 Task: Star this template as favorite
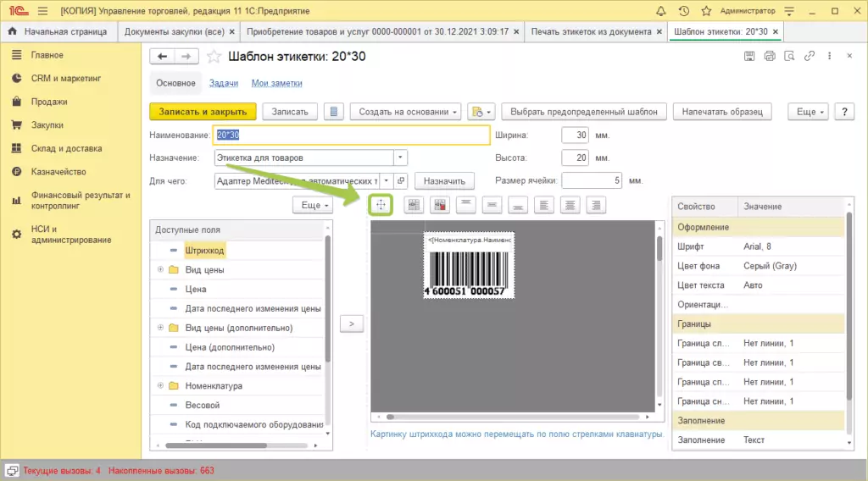coord(214,56)
